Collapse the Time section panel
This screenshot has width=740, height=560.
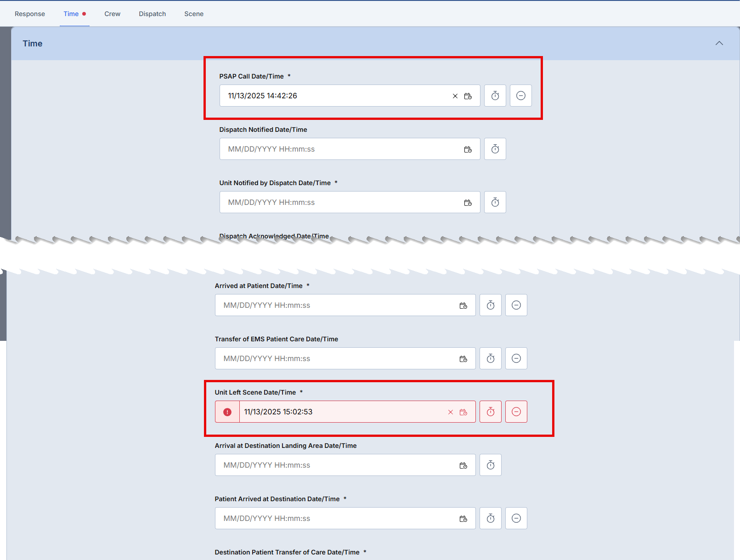719,43
